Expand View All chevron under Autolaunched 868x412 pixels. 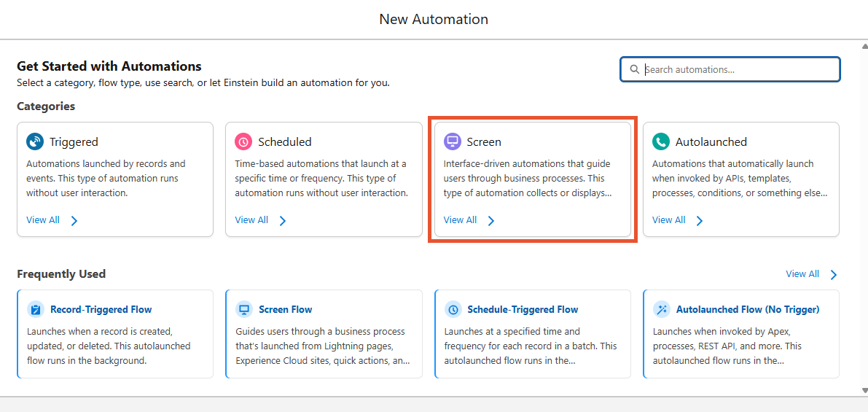700,221
